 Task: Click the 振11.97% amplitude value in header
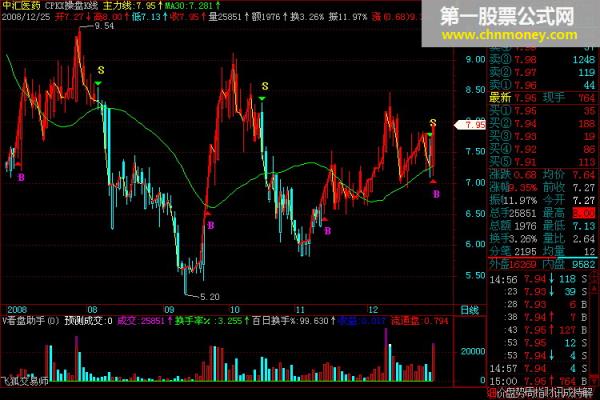[x=347, y=17]
